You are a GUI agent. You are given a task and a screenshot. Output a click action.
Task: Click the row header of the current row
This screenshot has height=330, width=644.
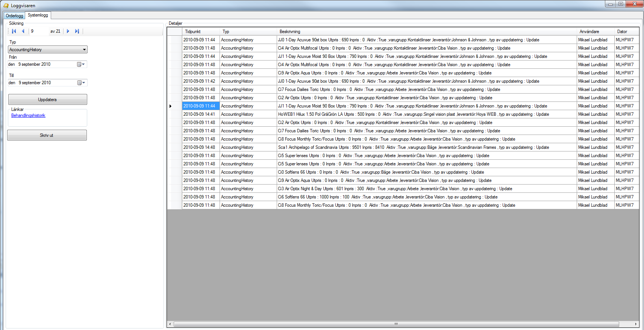(174, 106)
